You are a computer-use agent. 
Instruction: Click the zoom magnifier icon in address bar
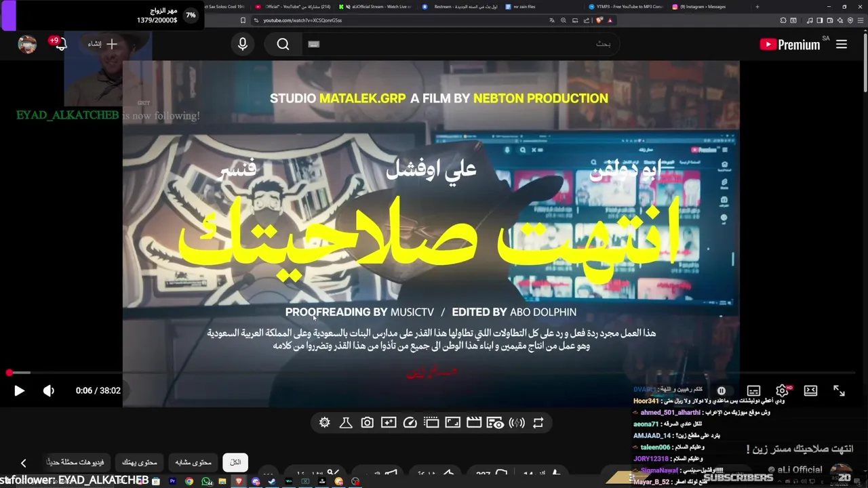point(564,20)
